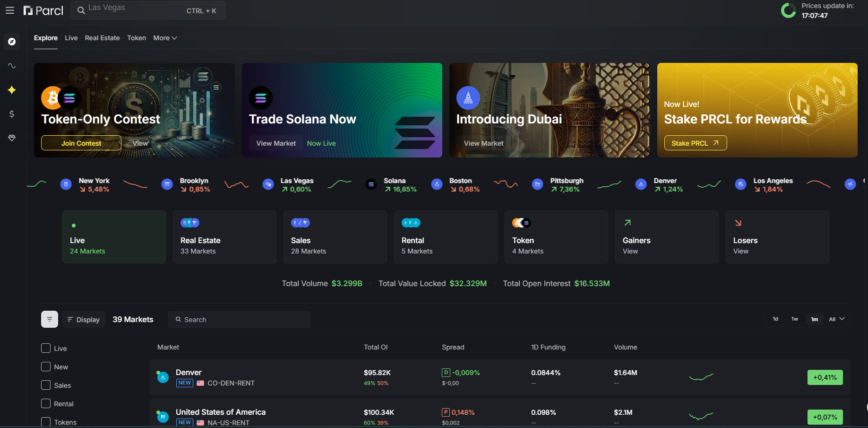The image size is (868, 428).
Task: Click View on Token-Only Contest banner
Action: [x=140, y=143]
